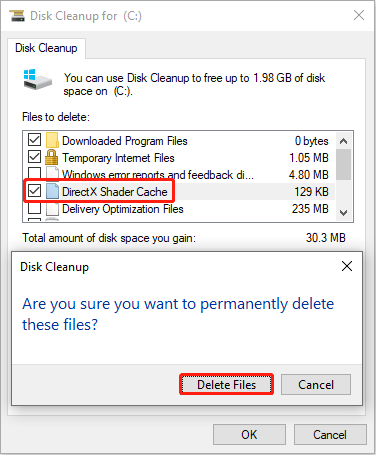
Task: Cancel the permanent delete confirmation dialog
Action: (x=316, y=385)
